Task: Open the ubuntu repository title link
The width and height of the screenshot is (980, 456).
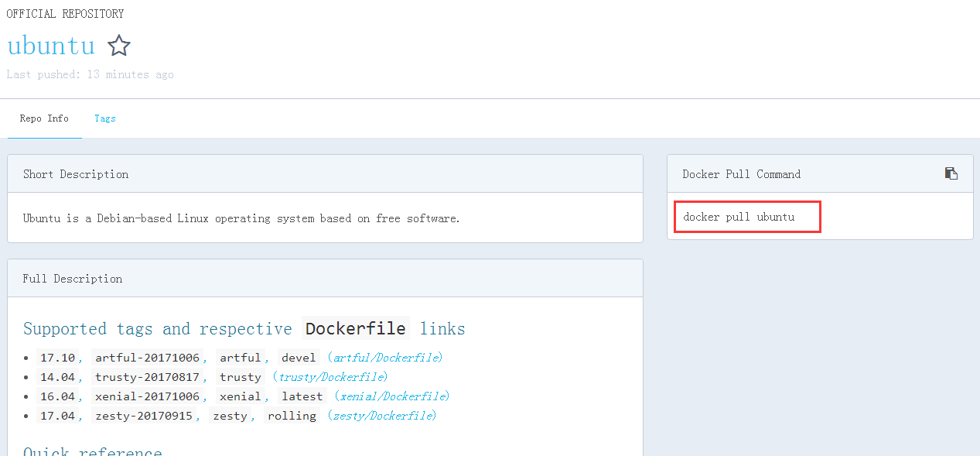Action: 51,45
